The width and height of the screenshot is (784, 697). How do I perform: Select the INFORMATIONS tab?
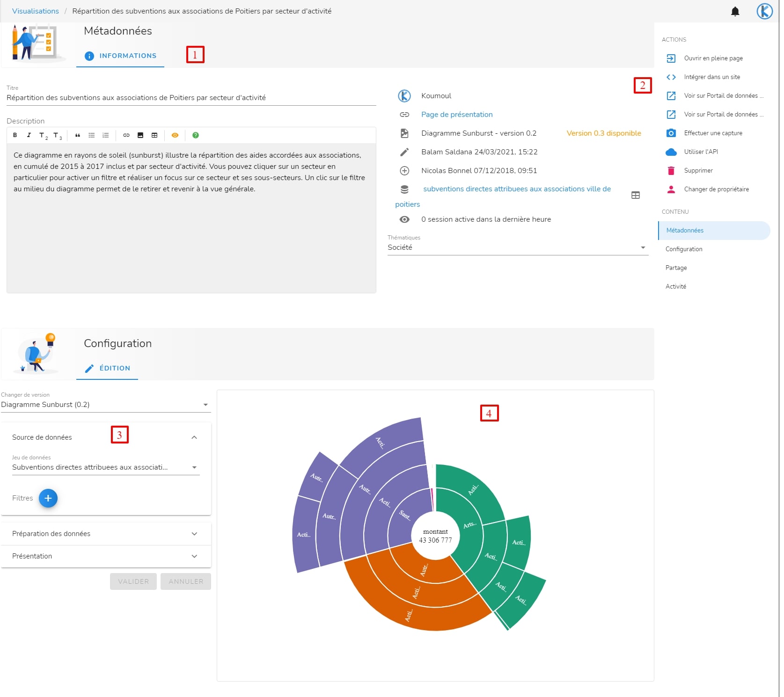coord(120,56)
